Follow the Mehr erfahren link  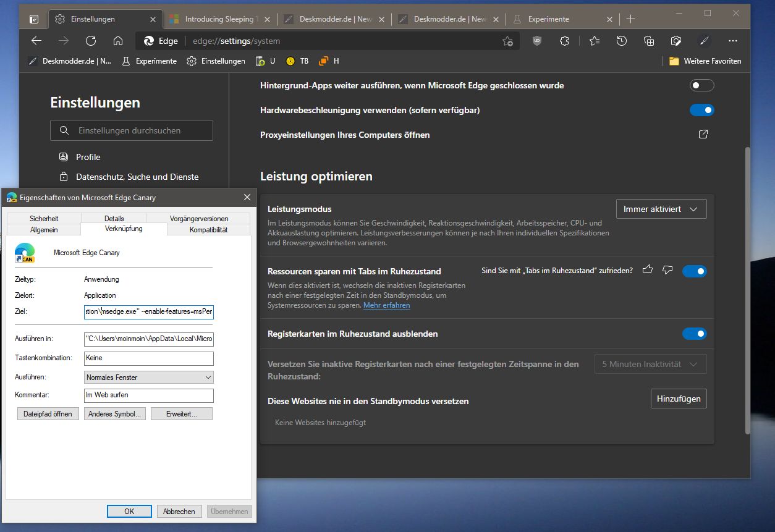(x=386, y=305)
